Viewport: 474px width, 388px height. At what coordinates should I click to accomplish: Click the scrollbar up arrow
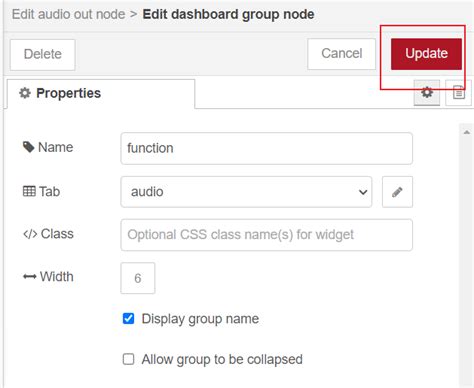467,132
